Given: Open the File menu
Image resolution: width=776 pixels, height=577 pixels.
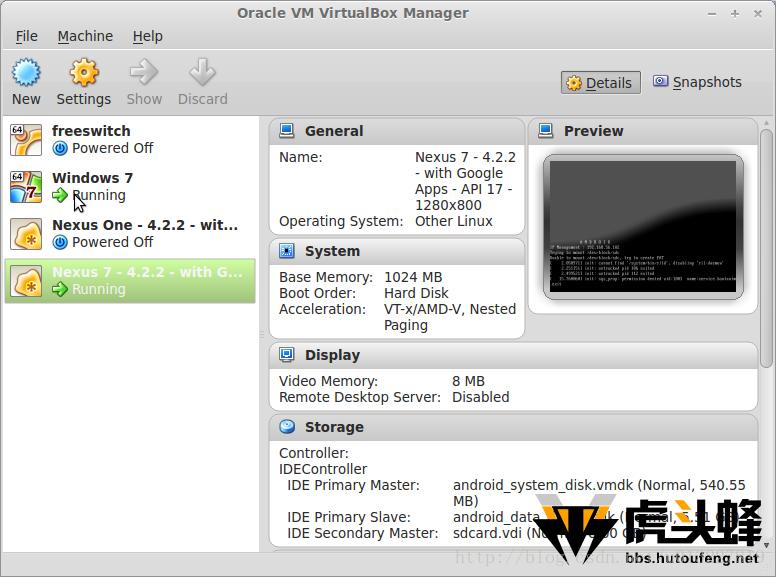Looking at the screenshot, I should 27,36.
